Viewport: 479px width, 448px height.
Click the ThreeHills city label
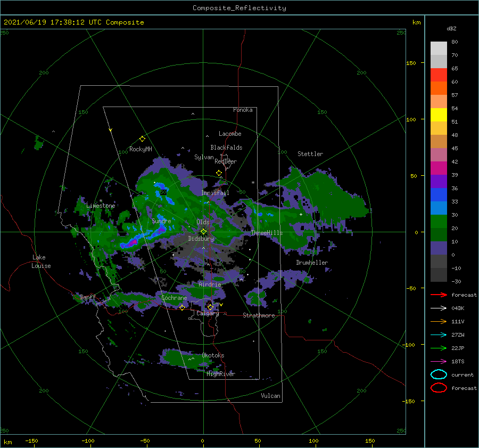pyautogui.click(x=267, y=233)
